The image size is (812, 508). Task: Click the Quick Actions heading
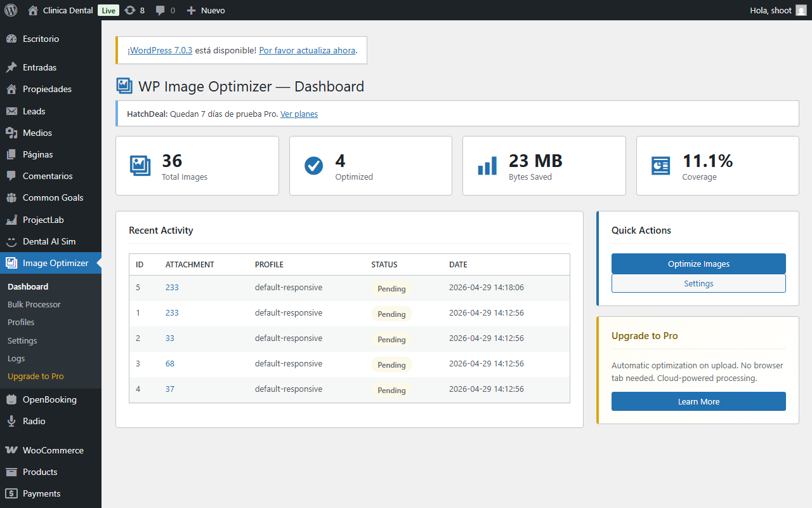641,231
